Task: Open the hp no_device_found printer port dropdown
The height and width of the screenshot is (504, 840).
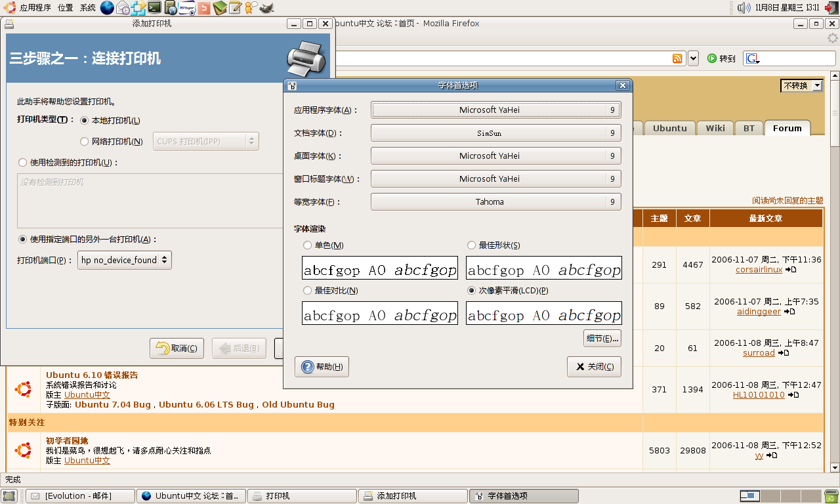Action: tap(125, 260)
